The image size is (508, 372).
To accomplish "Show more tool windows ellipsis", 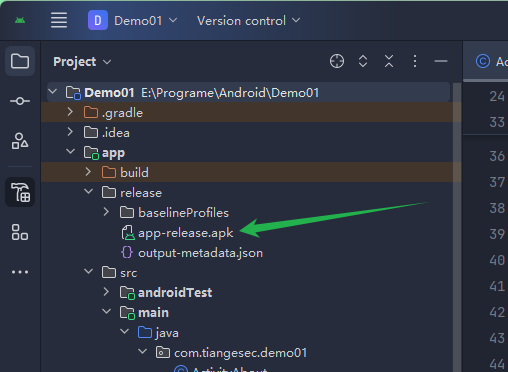I will coord(20,272).
